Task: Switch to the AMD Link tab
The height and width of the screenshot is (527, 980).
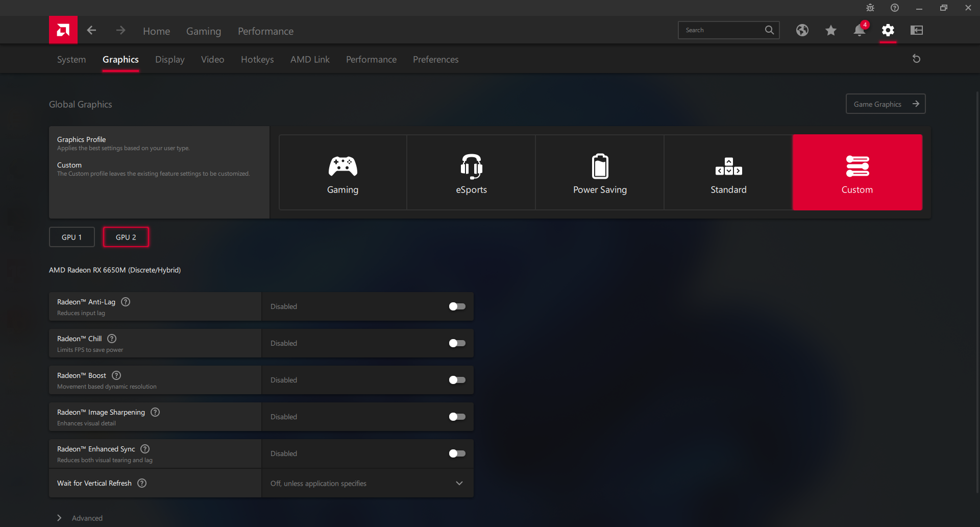Action: pyautogui.click(x=310, y=59)
